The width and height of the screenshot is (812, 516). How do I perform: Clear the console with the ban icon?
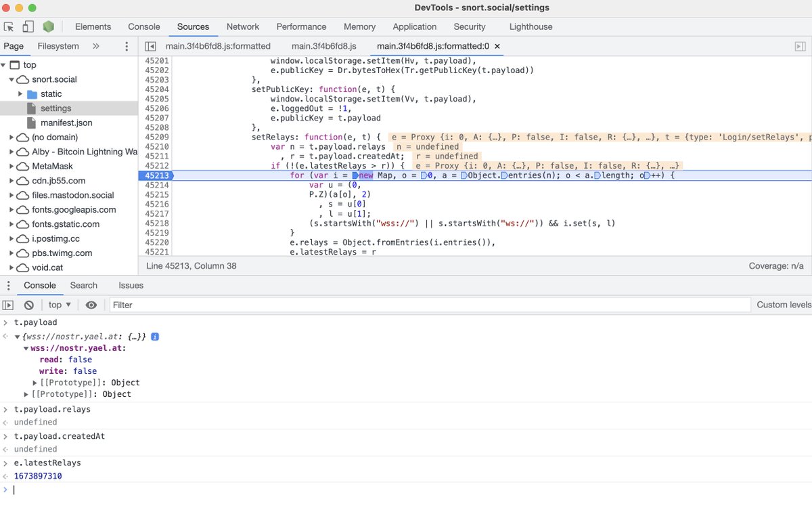[29, 305]
